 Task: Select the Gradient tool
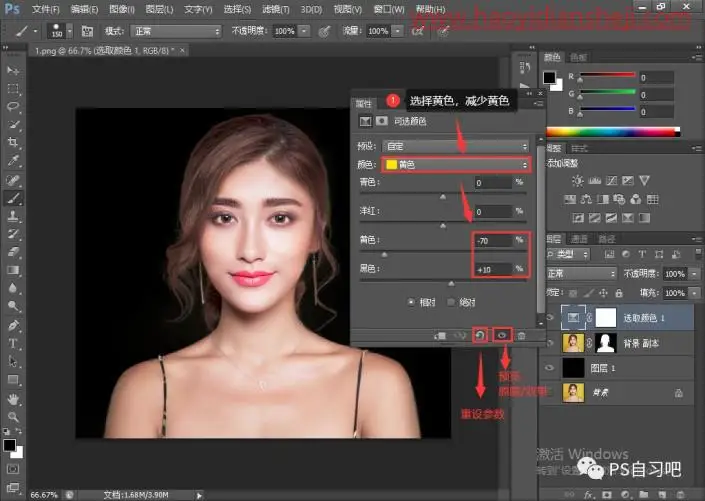(x=13, y=270)
